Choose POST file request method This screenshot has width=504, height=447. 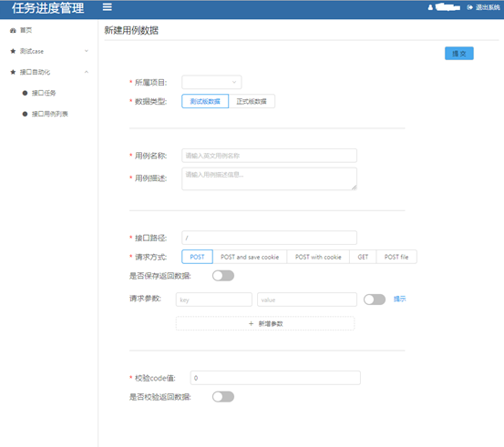pyautogui.click(x=396, y=257)
